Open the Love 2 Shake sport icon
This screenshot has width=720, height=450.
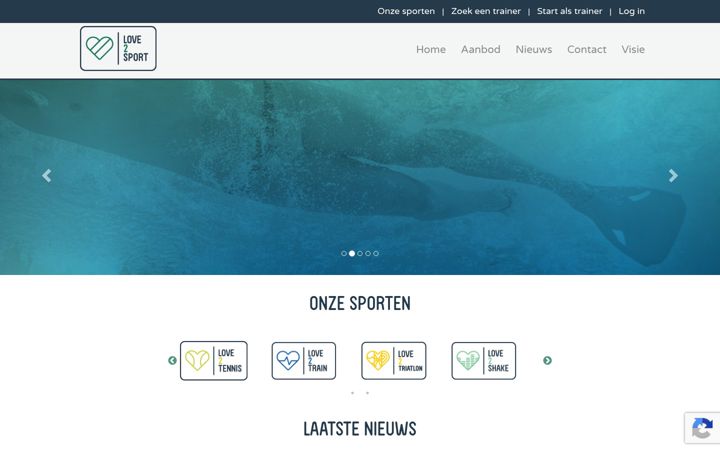(x=484, y=360)
